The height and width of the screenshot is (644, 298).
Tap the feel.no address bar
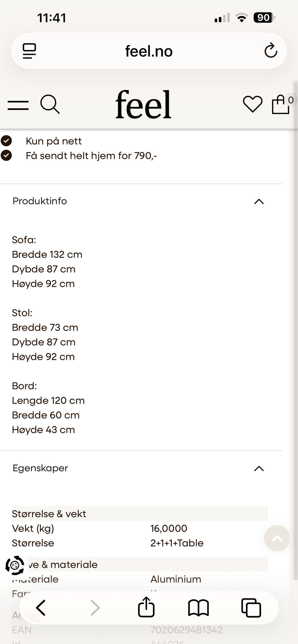pyautogui.click(x=149, y=51)
